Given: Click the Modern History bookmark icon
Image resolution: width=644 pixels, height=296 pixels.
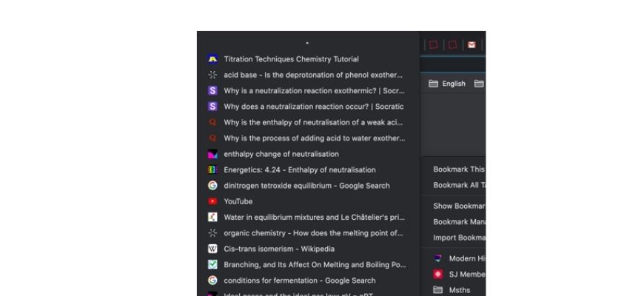Looking at the screenshot, I should pyautogui.click(x=437, y=258).
